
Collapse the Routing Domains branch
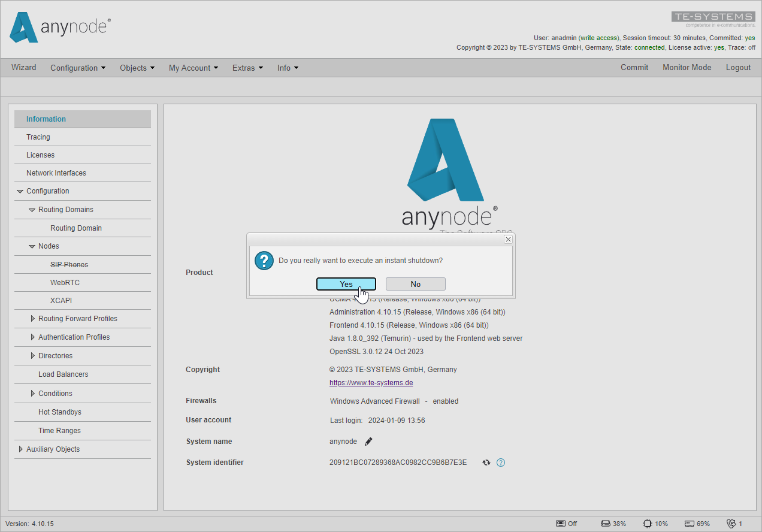32,209
